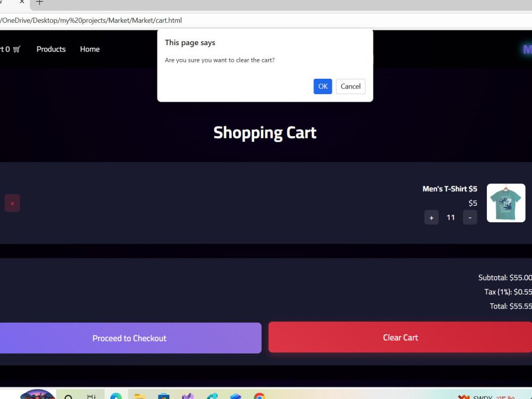Open Microsoft Store from the taskbar
The width and height of the screenshot is (532, 399).
(x=163, y=396)
